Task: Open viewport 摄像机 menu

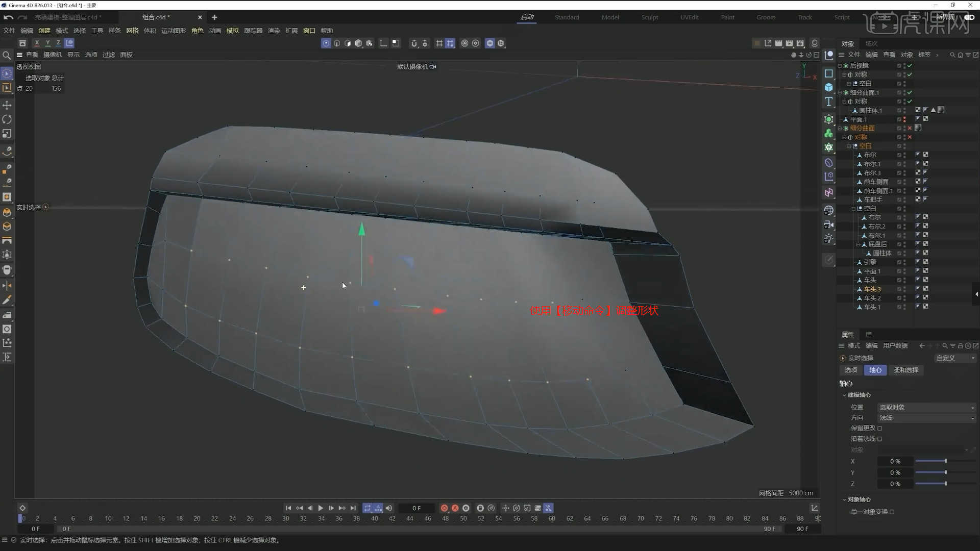Action: [53, 55]
